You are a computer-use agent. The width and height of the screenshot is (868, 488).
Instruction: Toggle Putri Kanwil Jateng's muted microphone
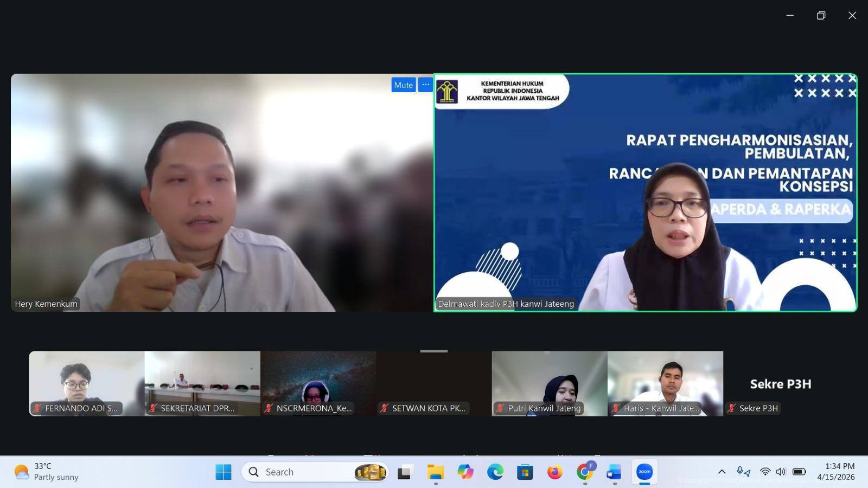500,408
